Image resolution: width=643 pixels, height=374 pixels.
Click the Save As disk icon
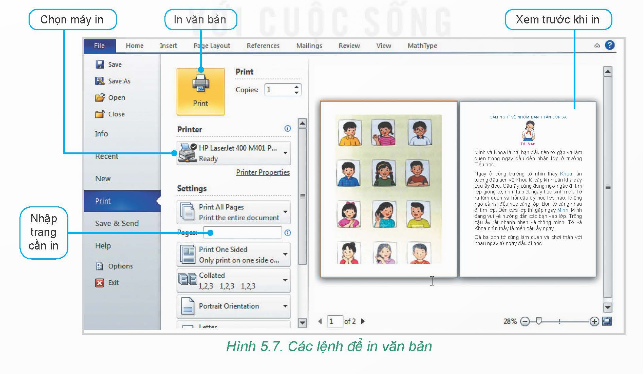click(100, 81)
